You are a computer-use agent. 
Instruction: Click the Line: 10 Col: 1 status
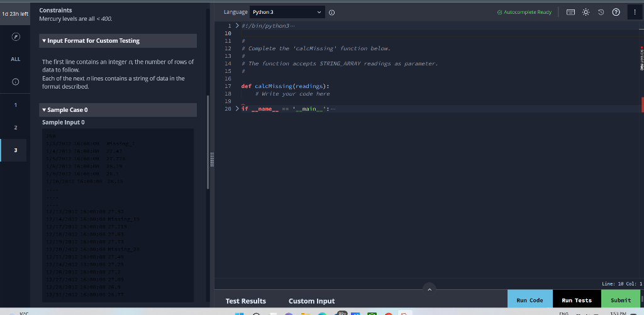[x=621, y=284]
